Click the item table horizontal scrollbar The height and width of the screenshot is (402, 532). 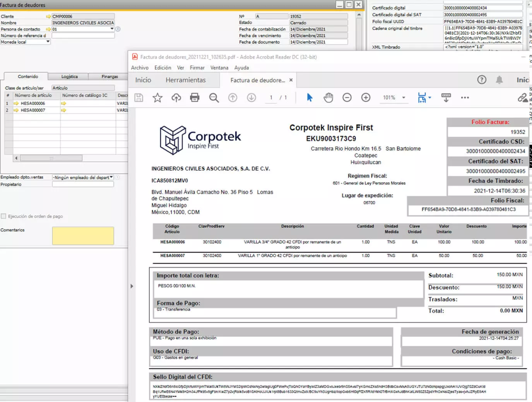[x=51, y=158]
